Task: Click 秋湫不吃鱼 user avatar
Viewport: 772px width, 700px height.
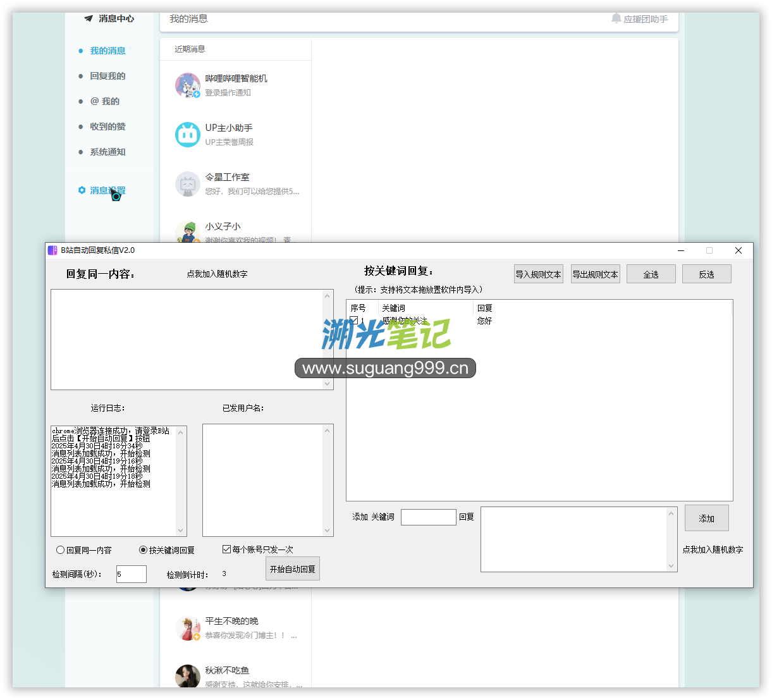Action: pos(188,676)
